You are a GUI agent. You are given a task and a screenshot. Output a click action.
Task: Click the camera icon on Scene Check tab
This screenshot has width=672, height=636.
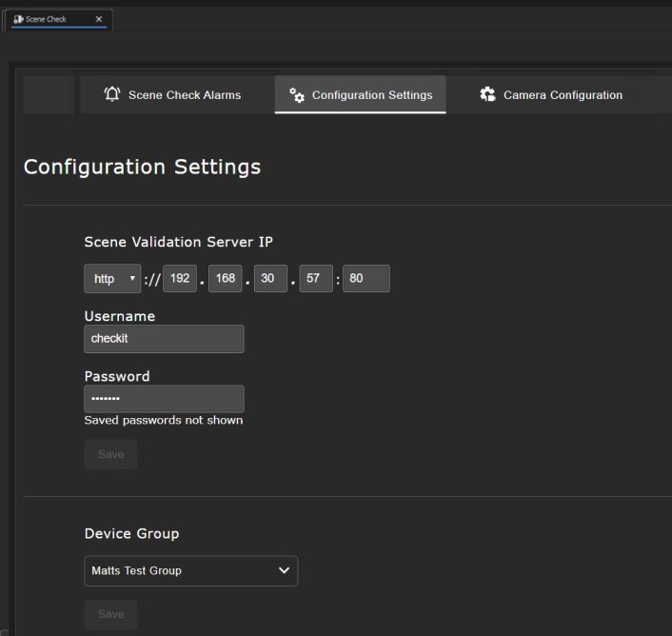18,19
